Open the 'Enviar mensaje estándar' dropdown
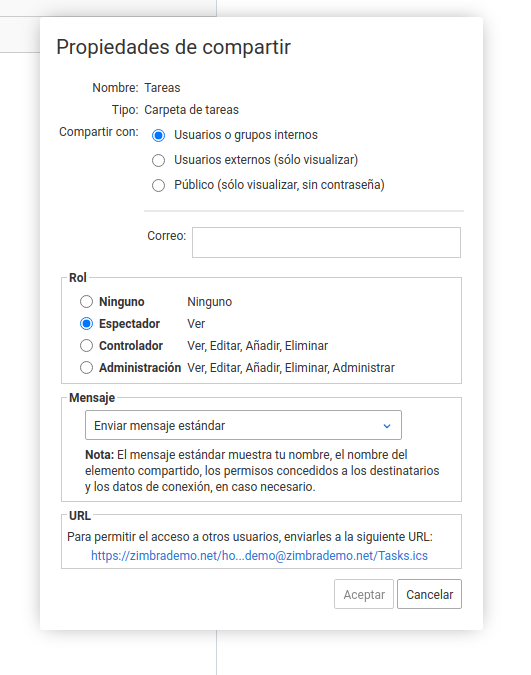This screenshot has width=531, height=675. click(x=243, y=425)
